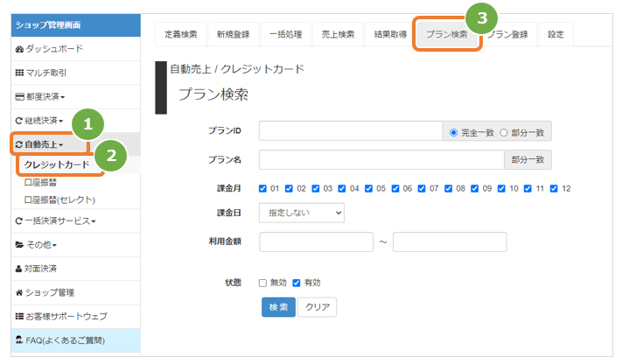
Task: Enable the 無効 status checkbox
Action: pyautogui.click(x=262, y=283)
